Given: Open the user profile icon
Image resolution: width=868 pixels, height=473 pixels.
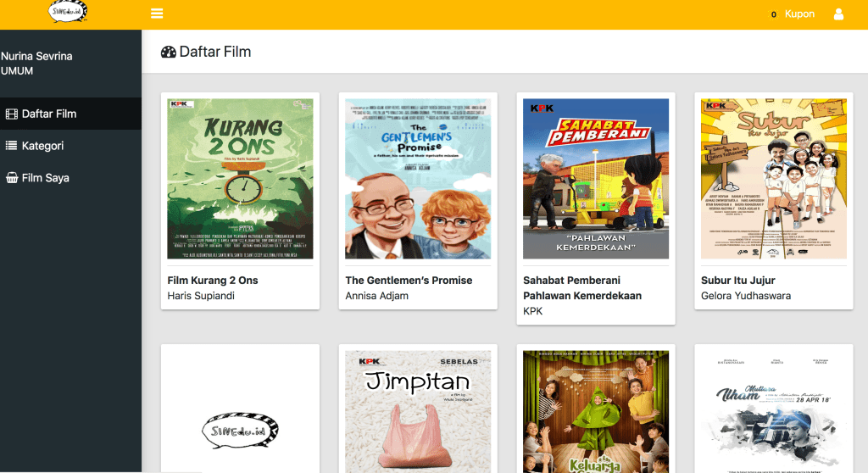Looking at the screenshot, I should click(x=838, y=14).
